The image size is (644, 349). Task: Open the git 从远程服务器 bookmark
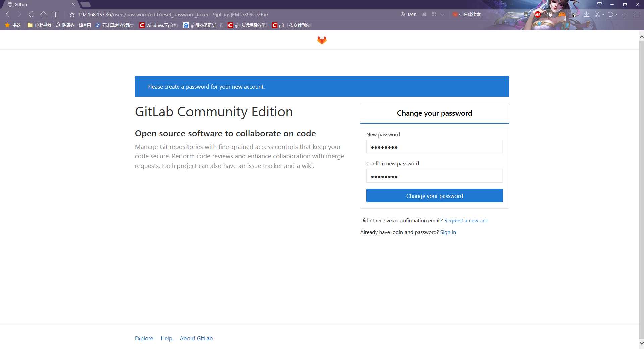[247, 25]
